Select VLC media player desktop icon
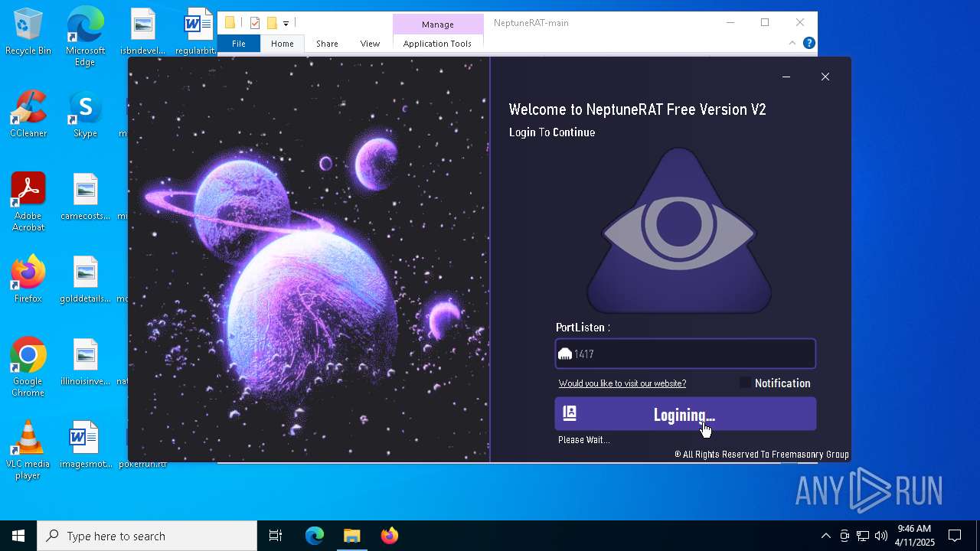 (28, 450)
